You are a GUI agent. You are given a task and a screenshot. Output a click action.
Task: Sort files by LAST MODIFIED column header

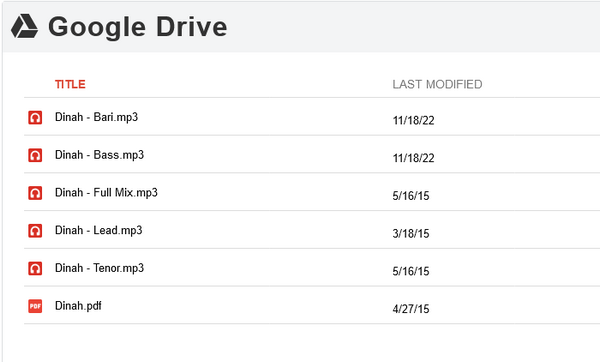tap(437, 84)
